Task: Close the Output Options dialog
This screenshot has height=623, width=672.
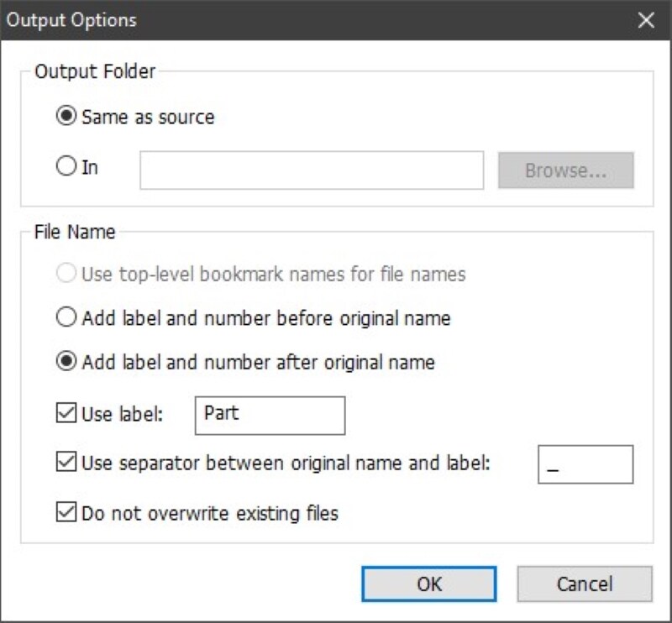Action: [x=645, y=20]
